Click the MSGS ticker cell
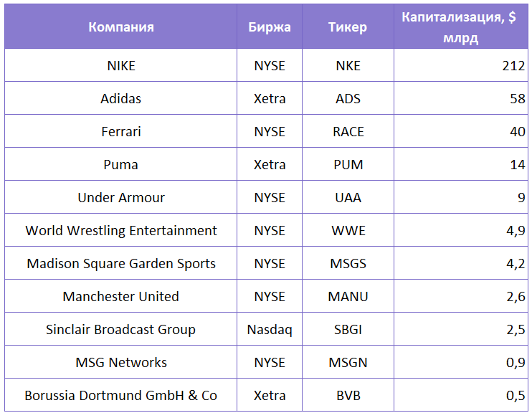The height and width of the screenshot is (418, 532). (x=348, y=263)
